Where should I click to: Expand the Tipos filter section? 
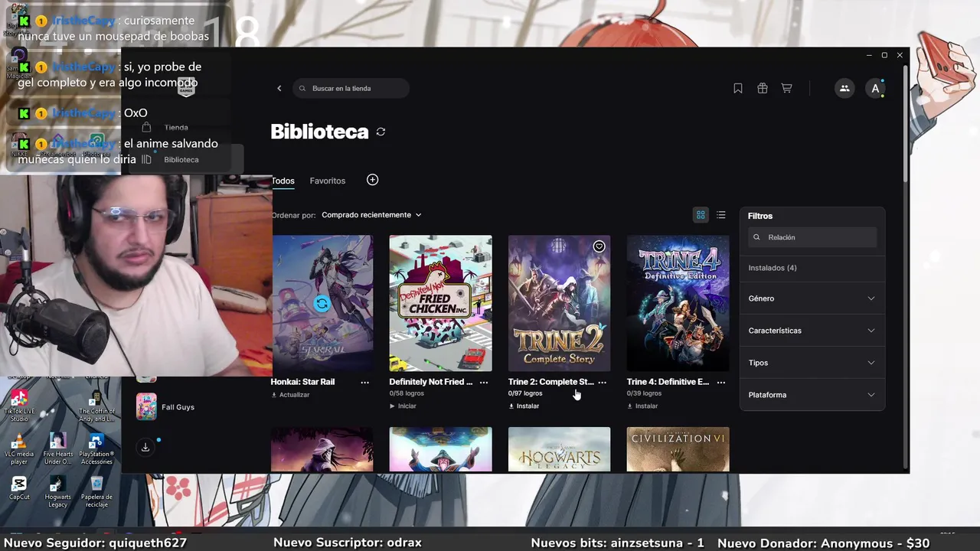pyautogui.click(x=812, y=363)
